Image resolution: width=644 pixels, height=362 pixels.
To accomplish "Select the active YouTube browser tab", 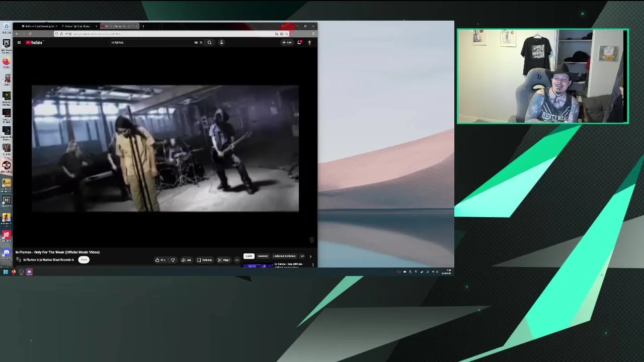I will click(x=119, y=26).
